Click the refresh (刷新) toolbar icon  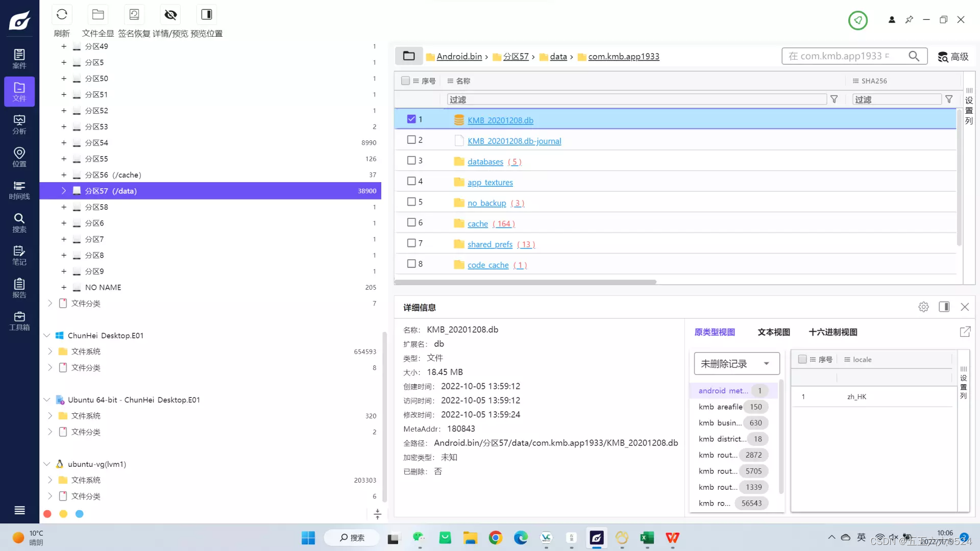click(62, 15)
